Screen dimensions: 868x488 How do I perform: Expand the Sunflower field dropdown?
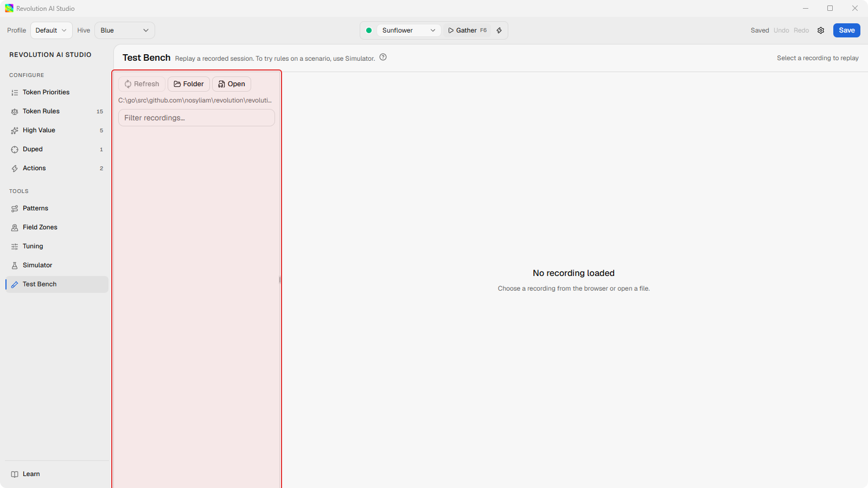coord(409,30)
